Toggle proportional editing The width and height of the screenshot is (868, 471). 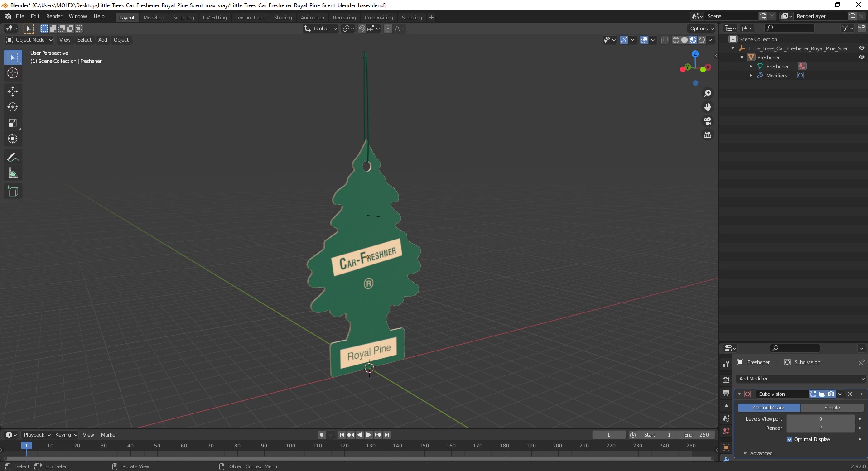tap(388, 29)
